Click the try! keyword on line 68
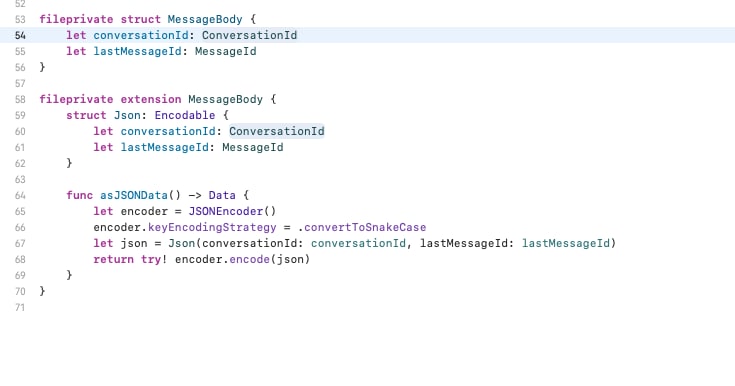735x386 pixels. (154, 259)
